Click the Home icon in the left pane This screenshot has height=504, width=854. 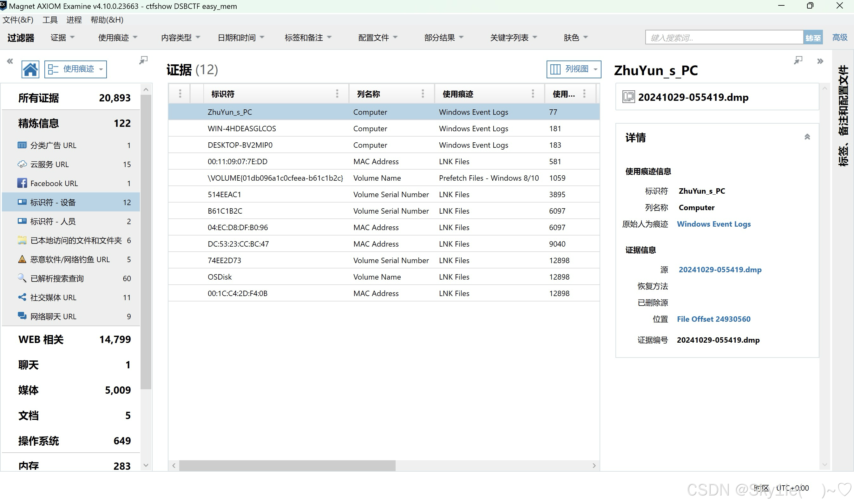[x=30, y=69]
